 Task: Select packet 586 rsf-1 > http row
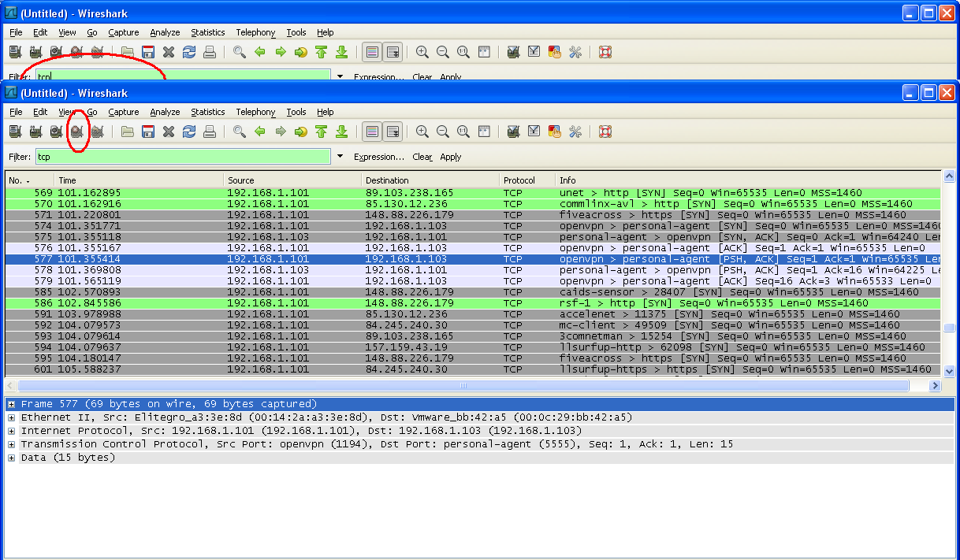pyautogui.click(x=473, y=302)
